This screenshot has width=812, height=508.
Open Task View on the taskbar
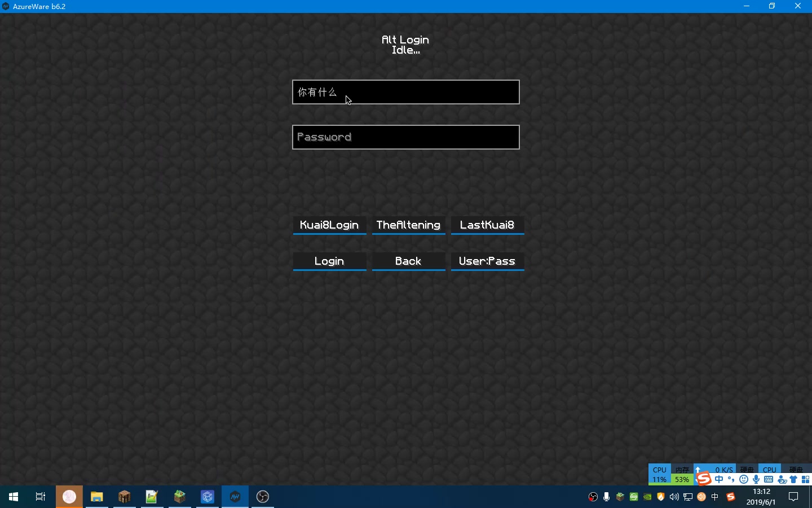[x=41, y=497]
